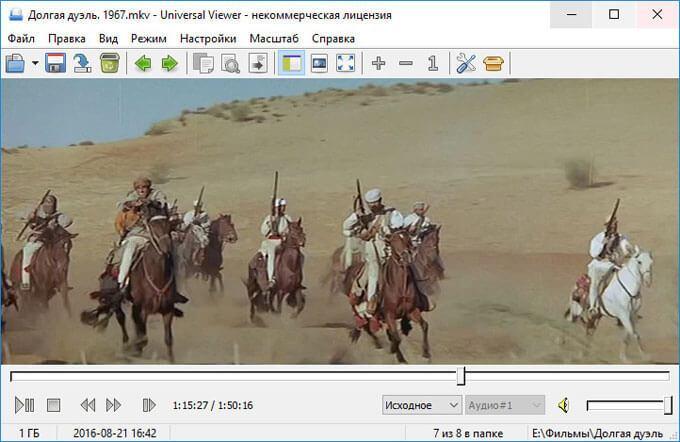Open the Справка menu
Image resolution: width=680 pixels, height=442 pixels.
pos(333,39)
